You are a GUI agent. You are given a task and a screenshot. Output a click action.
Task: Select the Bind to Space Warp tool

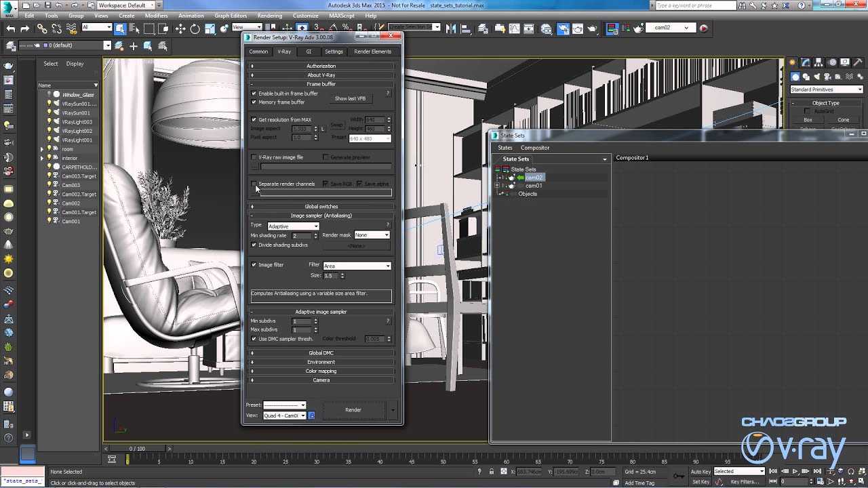(x=71, y=28)
